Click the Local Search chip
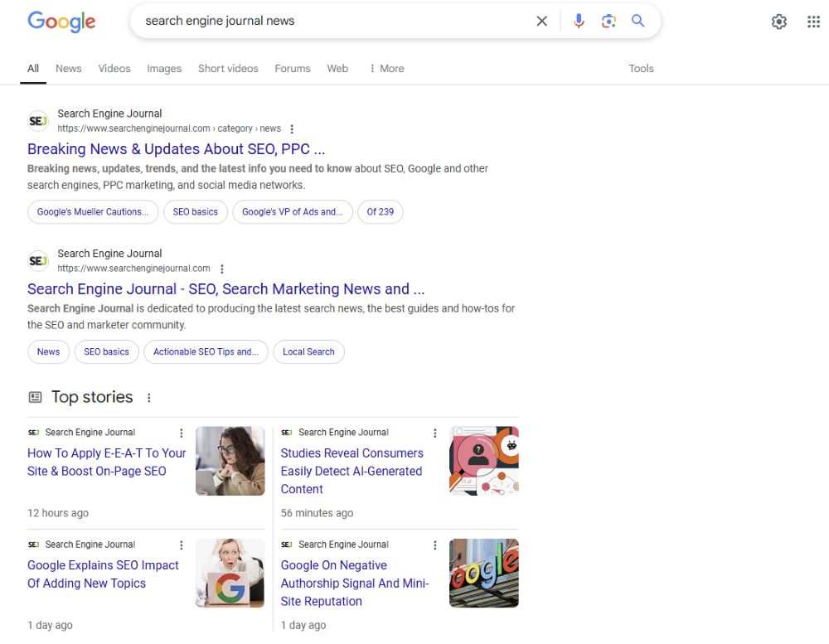 (308, 352)
